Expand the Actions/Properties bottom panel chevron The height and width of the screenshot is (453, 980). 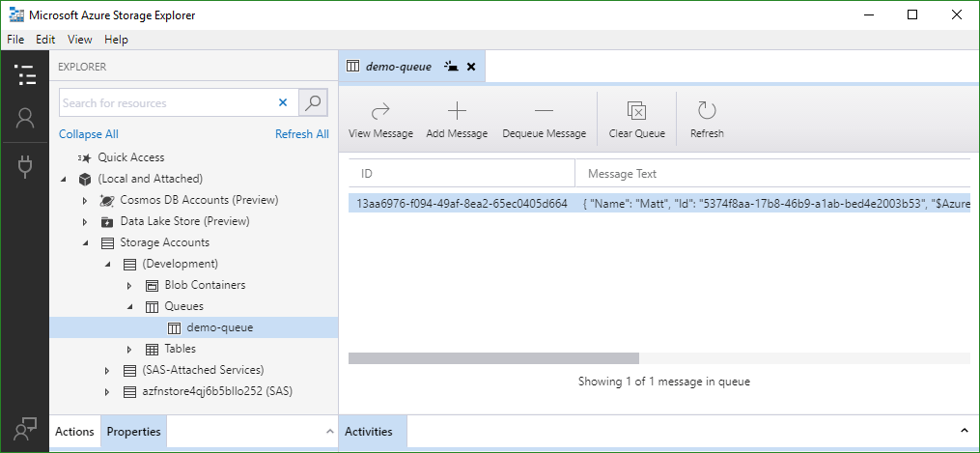(330, 432)
